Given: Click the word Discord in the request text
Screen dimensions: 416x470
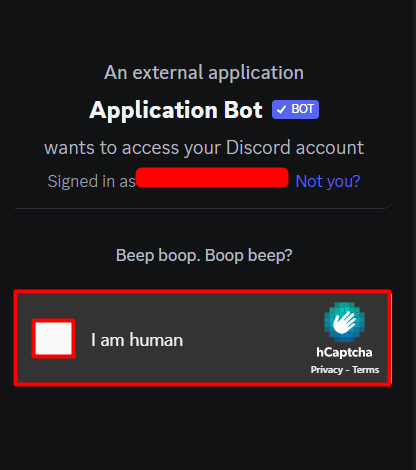Looking at the screenshot, I should [258, 147].
